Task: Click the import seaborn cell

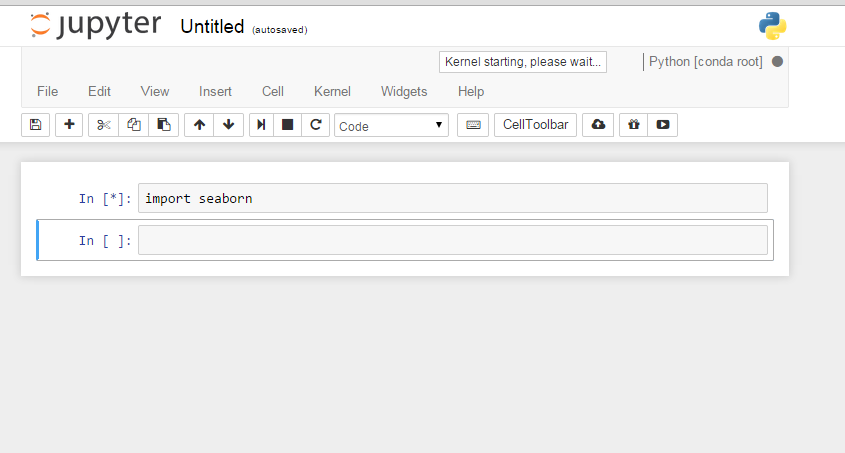Action: click(452, 198)
